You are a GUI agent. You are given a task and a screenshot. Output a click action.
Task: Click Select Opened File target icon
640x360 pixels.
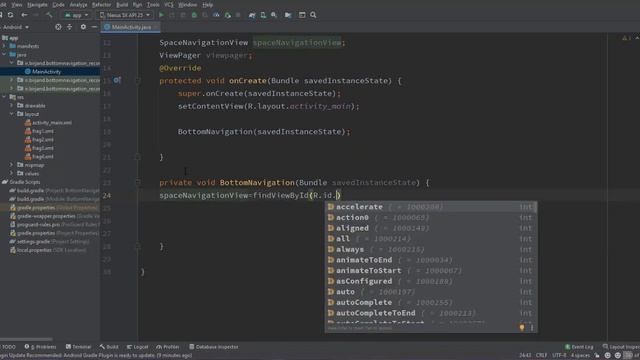(x=58, y=27)
